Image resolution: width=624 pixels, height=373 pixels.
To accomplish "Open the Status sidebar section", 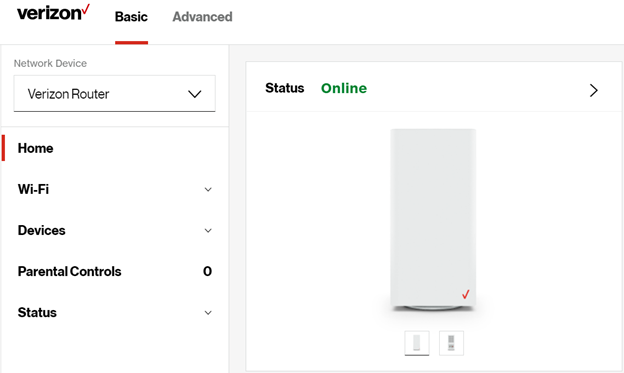I will tap(37, 312).
